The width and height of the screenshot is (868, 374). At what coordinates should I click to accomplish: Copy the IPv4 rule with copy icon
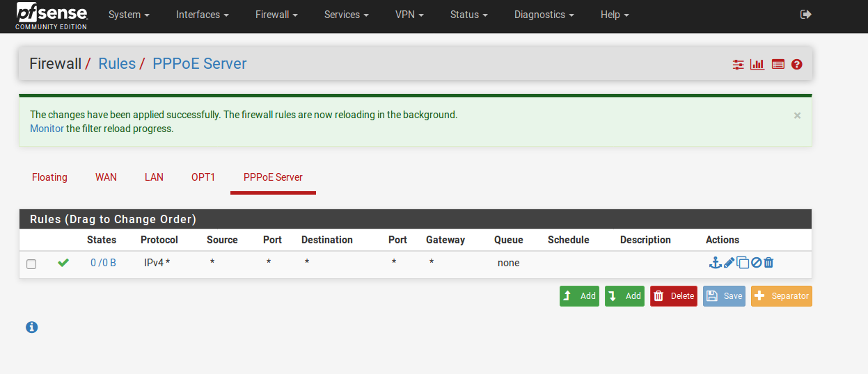click(x=743, y=263)
